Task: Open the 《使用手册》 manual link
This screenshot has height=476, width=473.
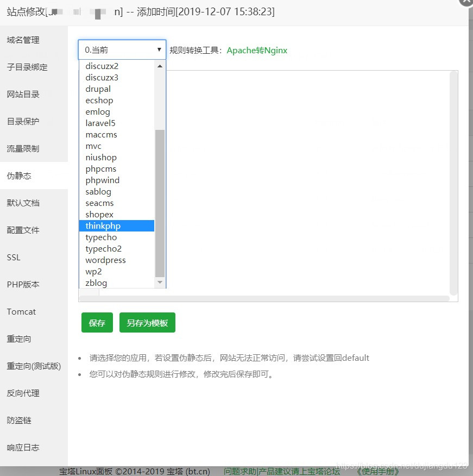Action: 377,471
